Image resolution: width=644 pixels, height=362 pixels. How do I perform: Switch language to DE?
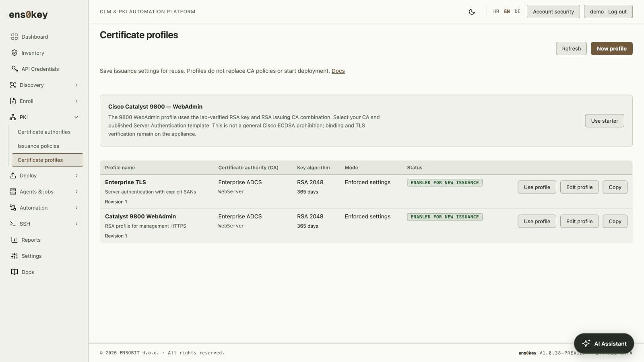pyautogui.click(x=518, y=12)
